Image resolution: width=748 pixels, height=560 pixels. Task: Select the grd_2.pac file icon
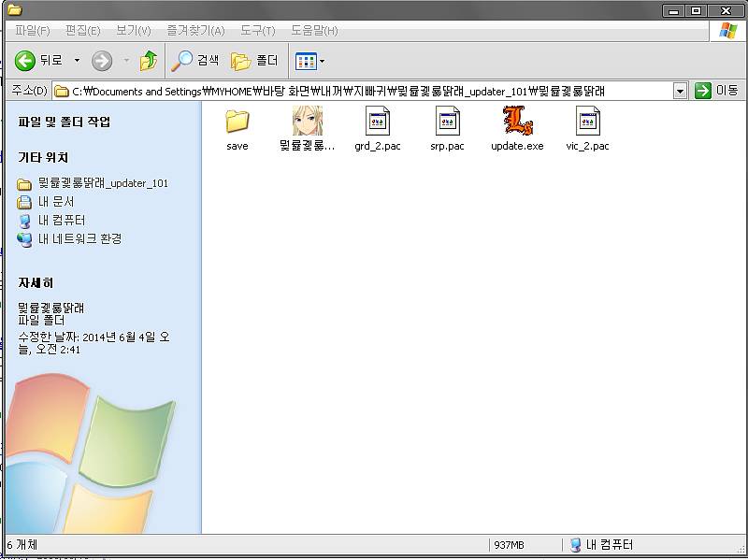(x=377, y=122)
